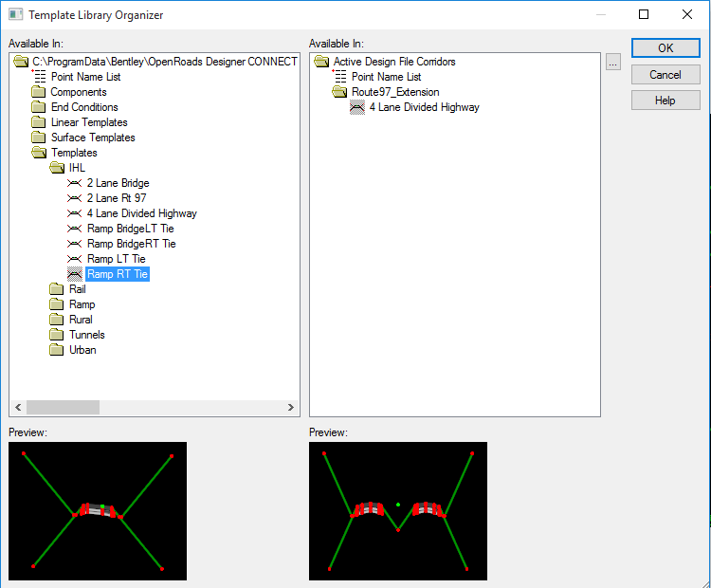
Task: Click right pane Point Name List icon
Action: tap(339, 76)
